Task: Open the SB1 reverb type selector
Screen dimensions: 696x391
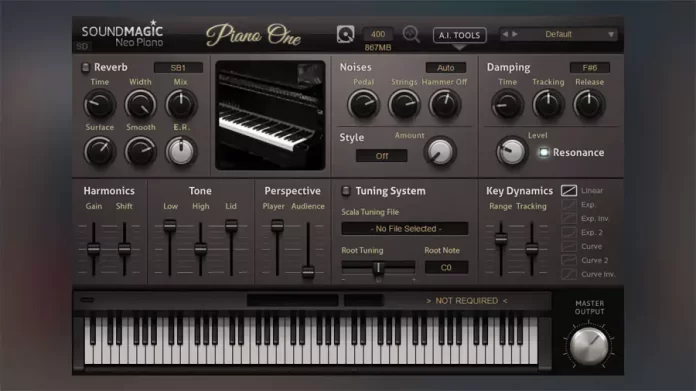Action: [178, 67]
